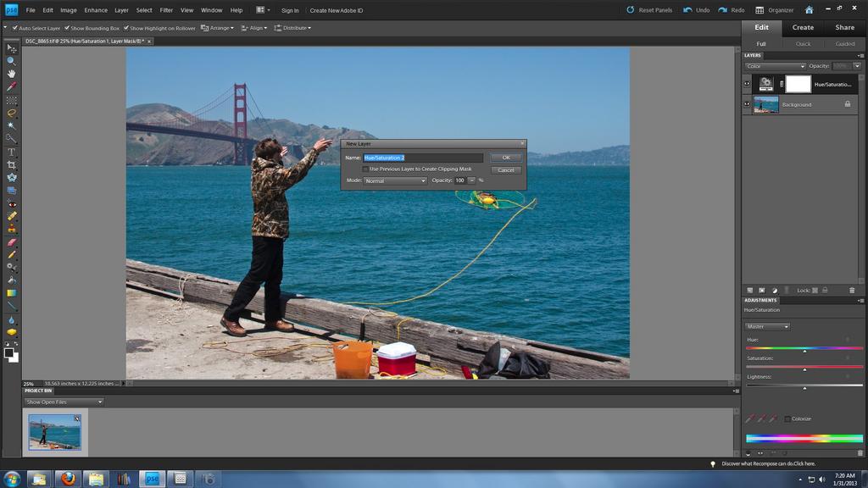Open the Master channel dropdown
Screen dimensions: 868x488
tap(767, 326)
